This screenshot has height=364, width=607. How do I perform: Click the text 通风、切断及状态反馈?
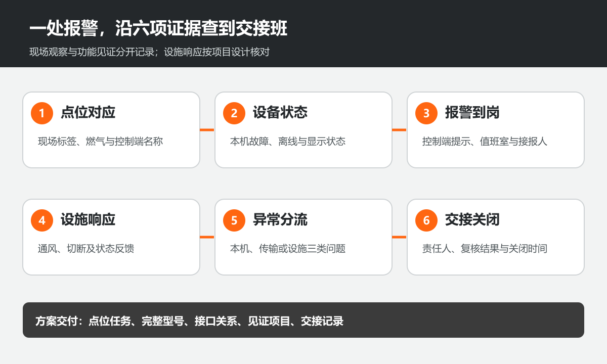click(86, 249)
